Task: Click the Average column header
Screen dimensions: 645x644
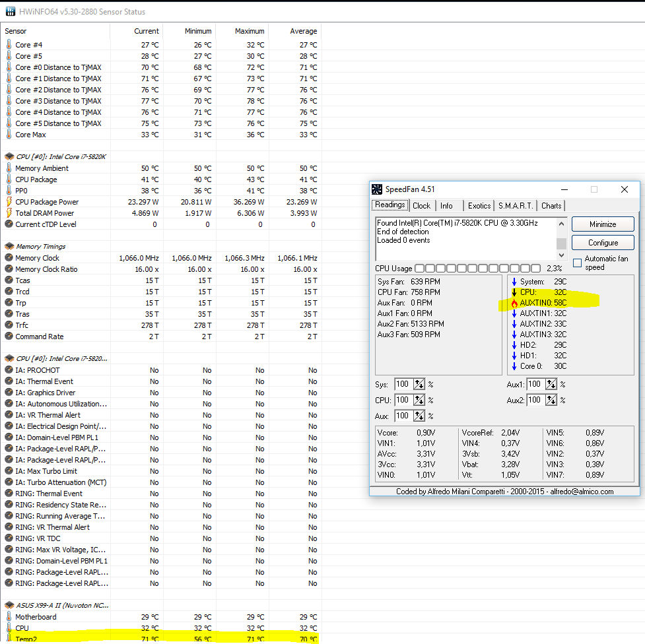Action: pyautogui.click(x=295, y=31)
